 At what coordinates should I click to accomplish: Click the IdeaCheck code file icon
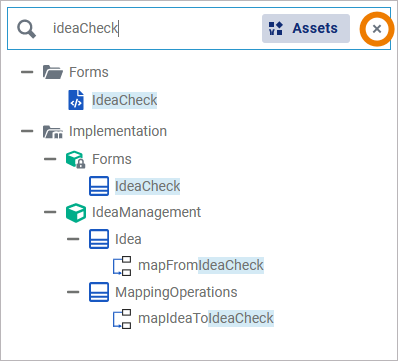[x=76, y=100]
